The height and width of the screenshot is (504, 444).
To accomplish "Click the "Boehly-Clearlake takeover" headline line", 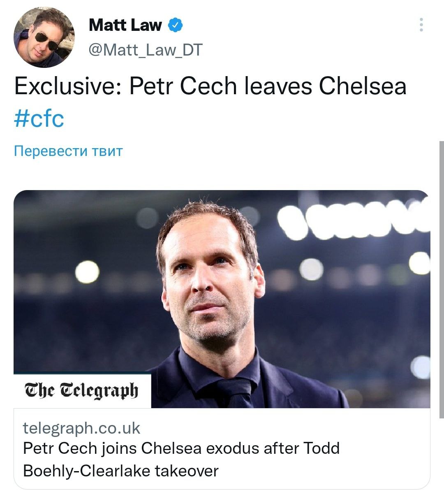I will click(120, 471).
